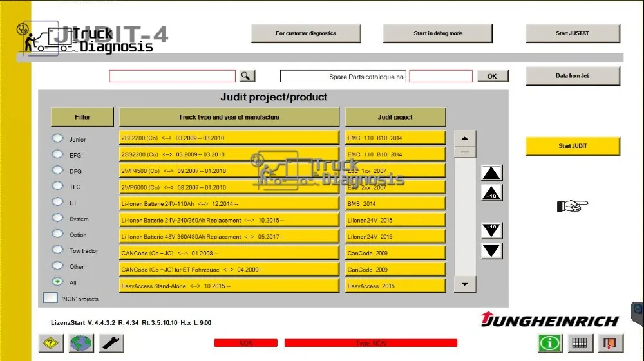
Task: Select the Other filter radio button
Action: point(57,266)
